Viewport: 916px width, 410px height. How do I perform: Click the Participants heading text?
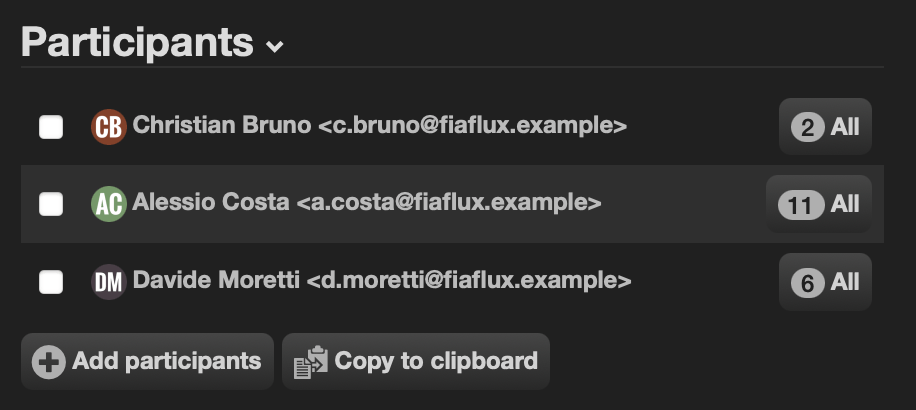tap(137, 42)
